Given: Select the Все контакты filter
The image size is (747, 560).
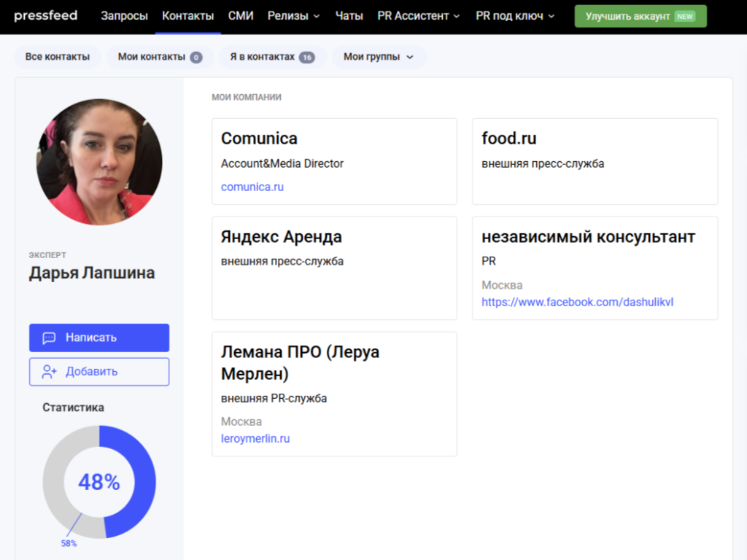Looking at the screenshot, I should [58, 57].
